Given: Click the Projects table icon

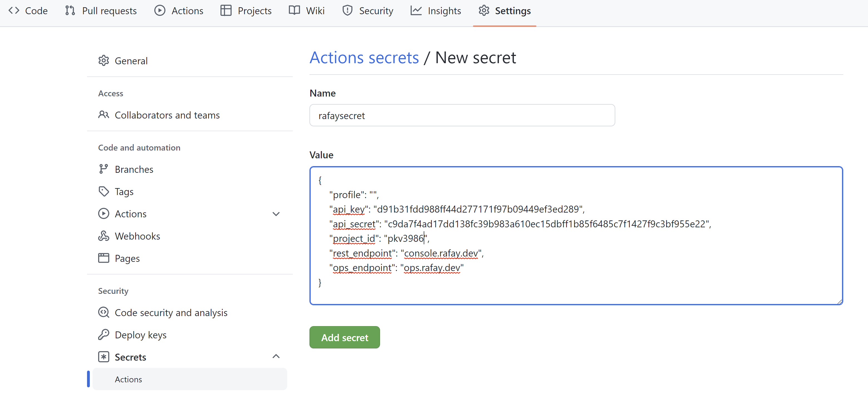Looking at the screenshot, I should click(226, 11).
